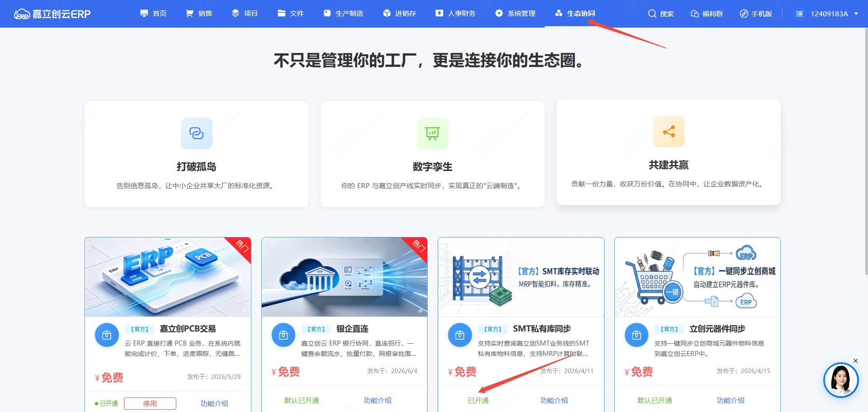Click the 嘉立创PCB交易 app box icon
This screenshot has height=412, width=868.
107,335
